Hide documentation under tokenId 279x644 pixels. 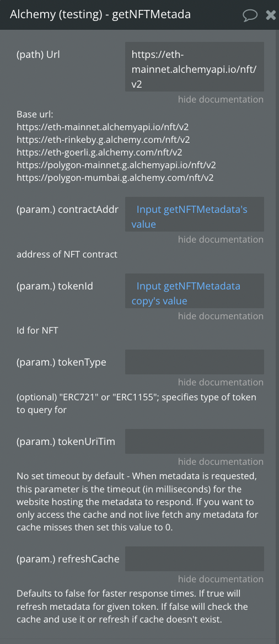tap(221, 316)
